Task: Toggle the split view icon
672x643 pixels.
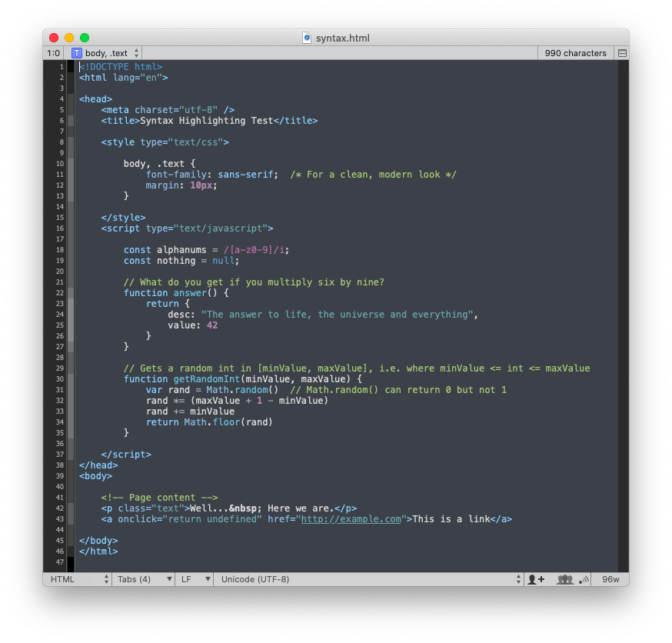Action: (x=622, y=53)
